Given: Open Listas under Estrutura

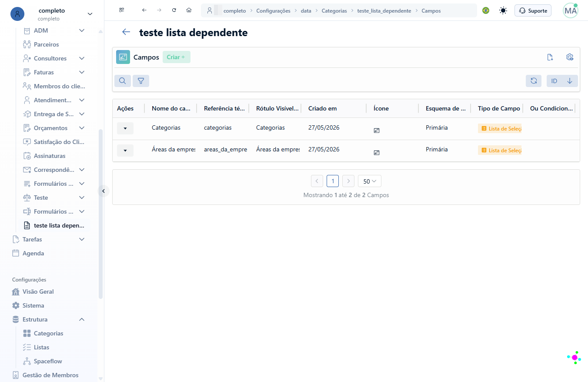Looking at the screenshot, I should pyautogui.click(x=41, y=347).
